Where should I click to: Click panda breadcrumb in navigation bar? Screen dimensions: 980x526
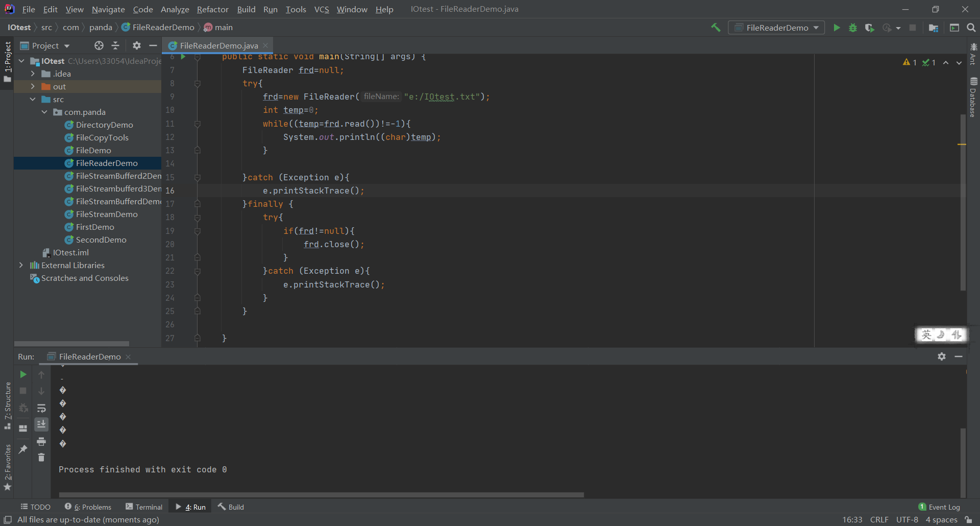pos(101,27)
